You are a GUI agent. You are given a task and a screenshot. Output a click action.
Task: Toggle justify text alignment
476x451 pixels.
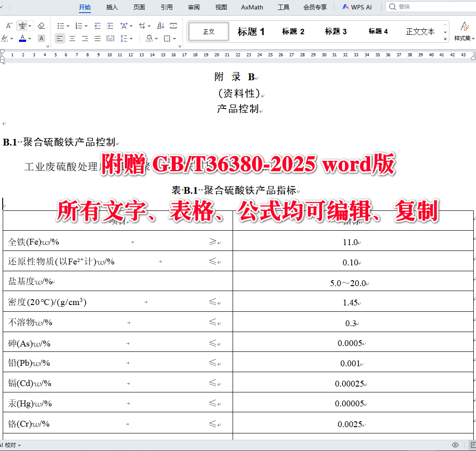coord(97,39)
